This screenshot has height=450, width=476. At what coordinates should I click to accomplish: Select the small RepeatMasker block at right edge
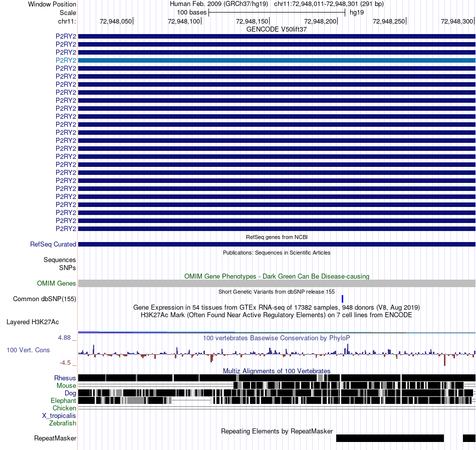pos(469,438)
